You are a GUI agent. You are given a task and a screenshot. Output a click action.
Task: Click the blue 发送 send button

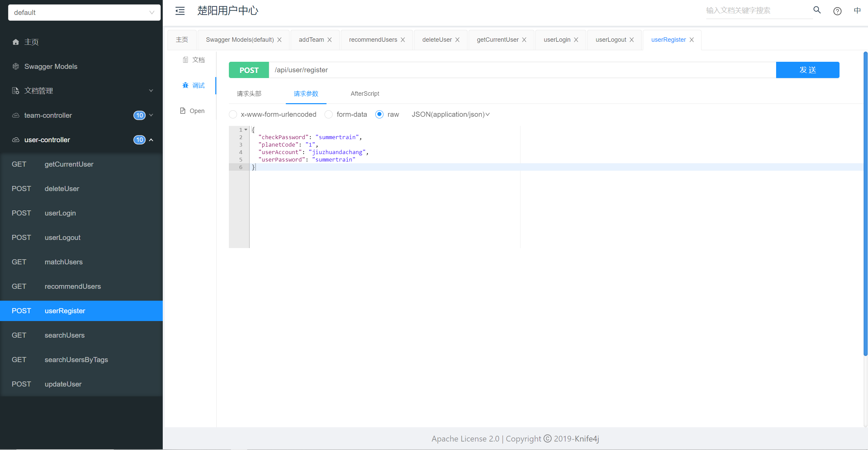807,70
